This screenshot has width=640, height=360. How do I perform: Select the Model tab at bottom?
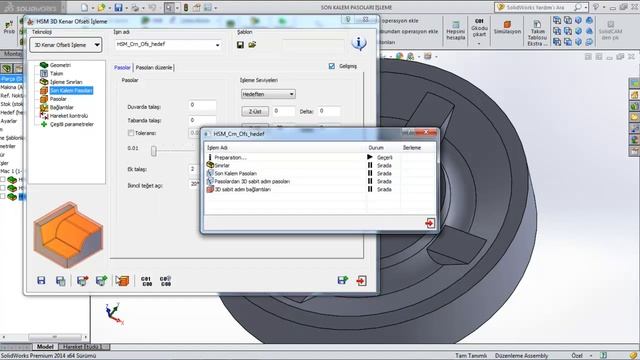[x=45, y=347]
